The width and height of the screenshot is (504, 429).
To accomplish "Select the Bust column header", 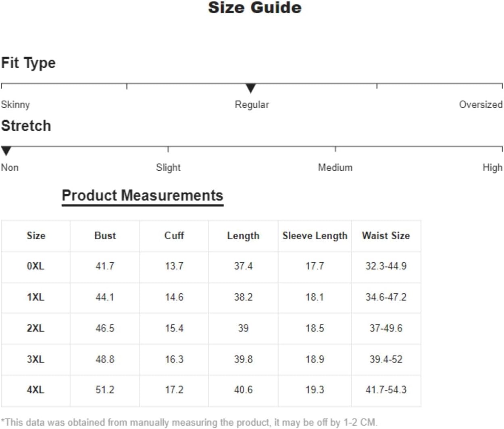I will click(x=105, y=236).
